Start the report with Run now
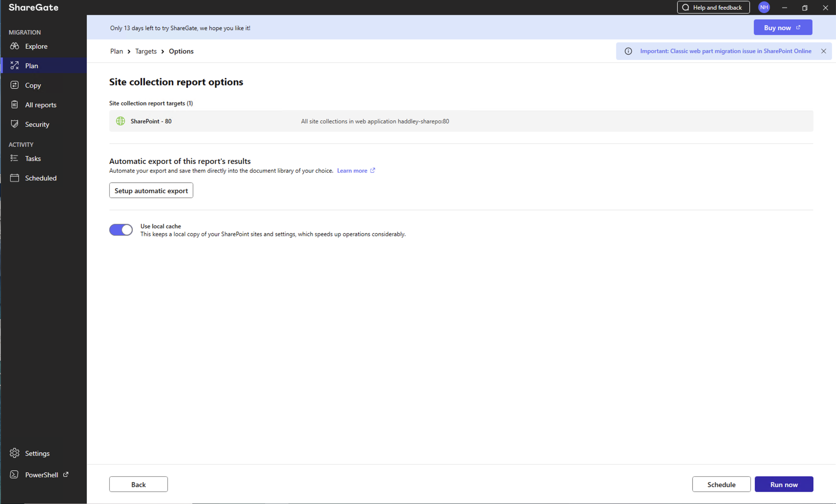The image size is (836, 504). tap(784, 484)
